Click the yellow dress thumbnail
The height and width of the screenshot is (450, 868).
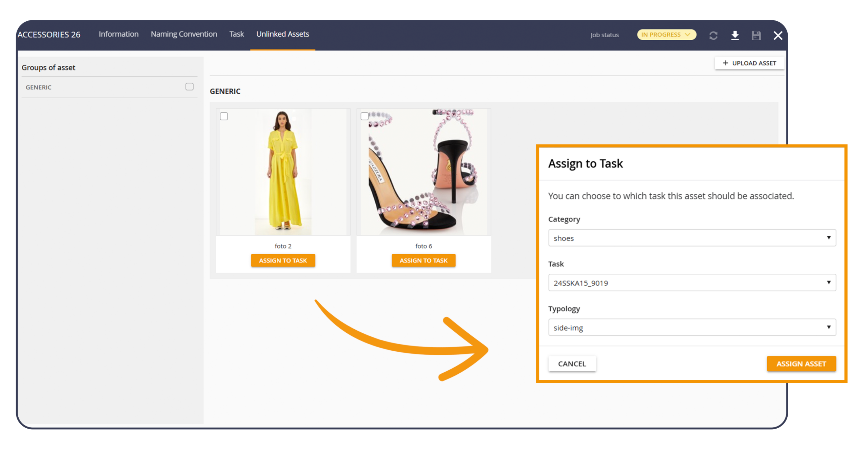point(283,173)
